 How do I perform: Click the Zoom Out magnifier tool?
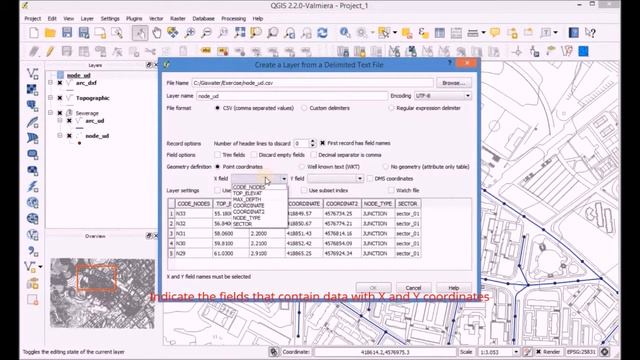click(207, 33)
